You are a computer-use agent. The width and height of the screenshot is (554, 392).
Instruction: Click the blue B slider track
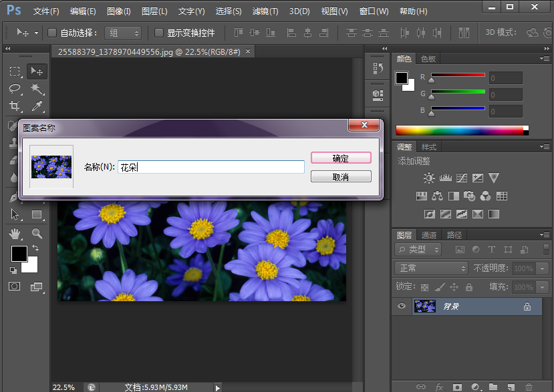[x=458, y=108]
